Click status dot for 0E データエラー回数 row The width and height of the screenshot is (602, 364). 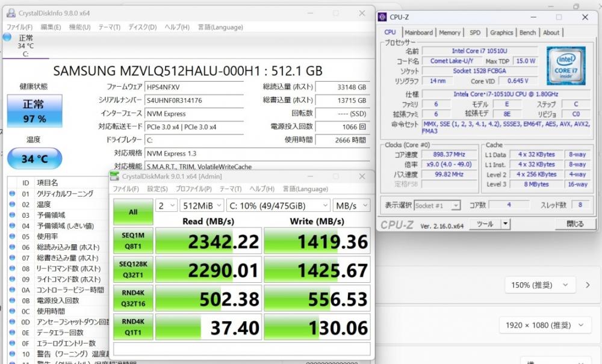coord(12,333)
